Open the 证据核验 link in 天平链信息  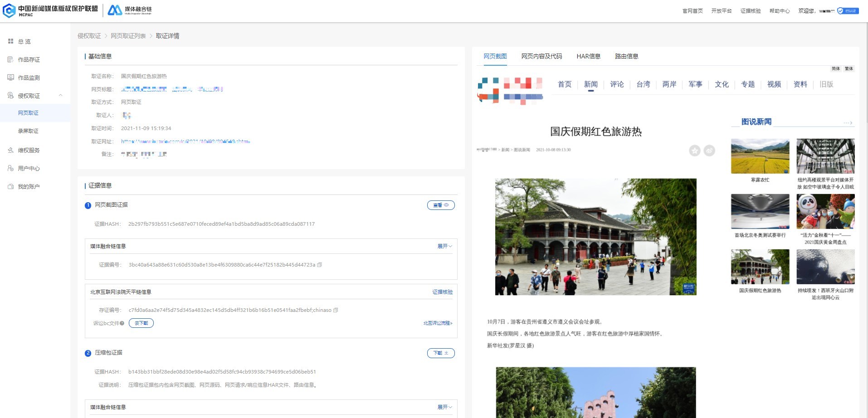click(x=442, y=292)
